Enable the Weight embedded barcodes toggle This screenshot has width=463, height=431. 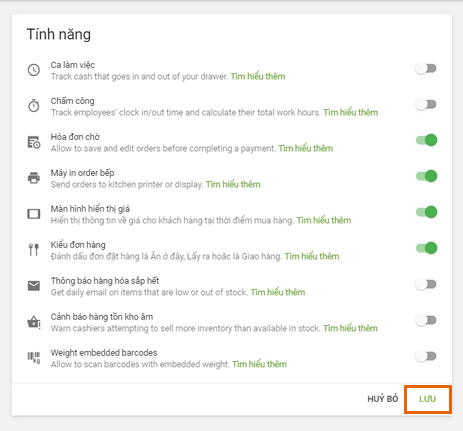click(x=426, y=356)
